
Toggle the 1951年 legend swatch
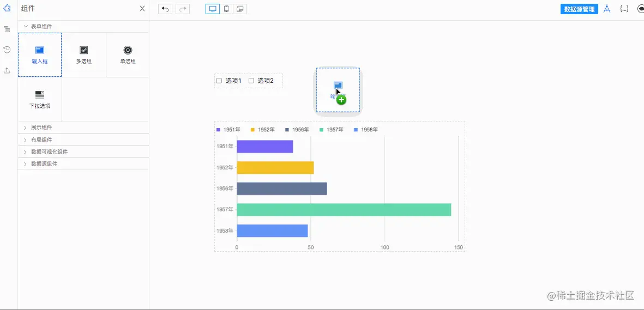click(219, 130)
